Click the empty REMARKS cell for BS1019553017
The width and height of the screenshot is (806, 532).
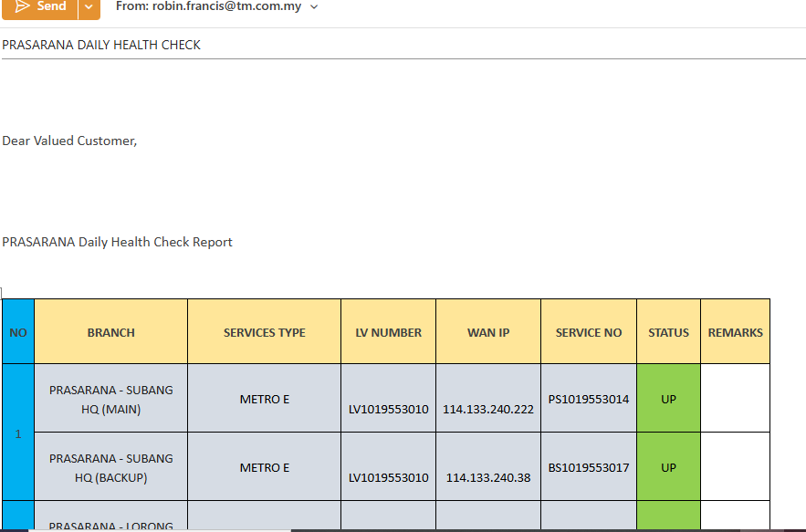tap(736, 466)
